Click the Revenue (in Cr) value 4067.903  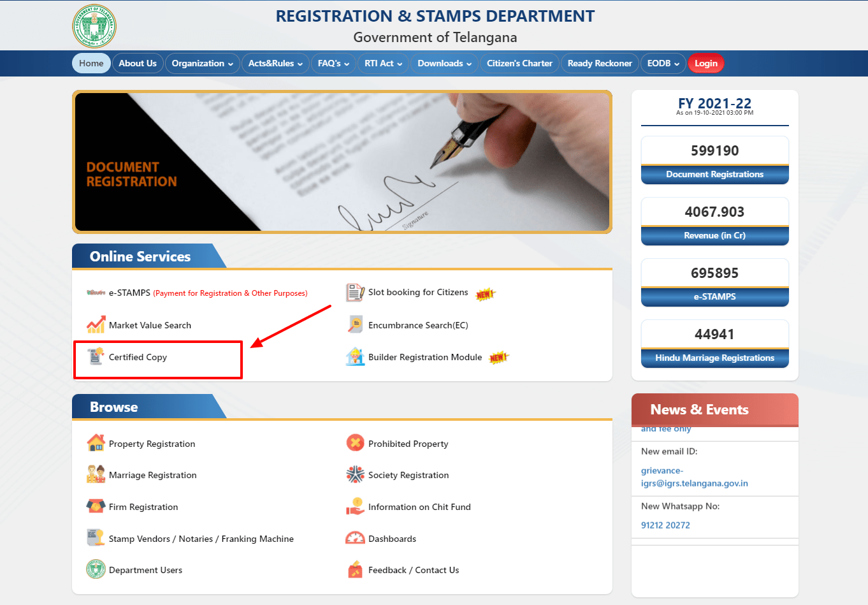(715, 212)
